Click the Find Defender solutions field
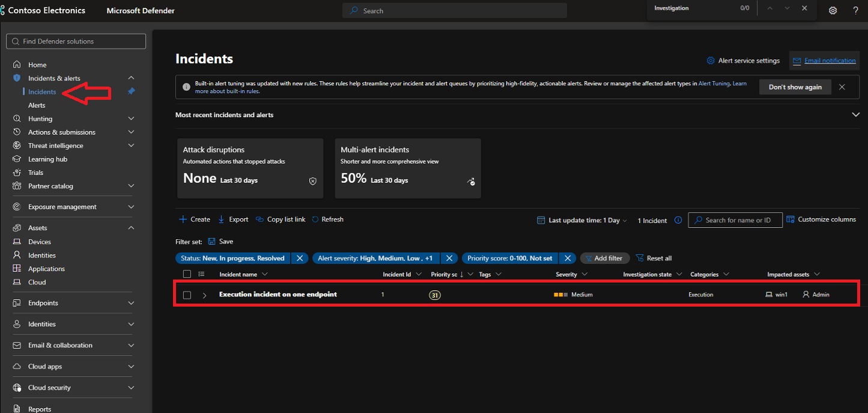868x413 pixels. pos(76,41)
